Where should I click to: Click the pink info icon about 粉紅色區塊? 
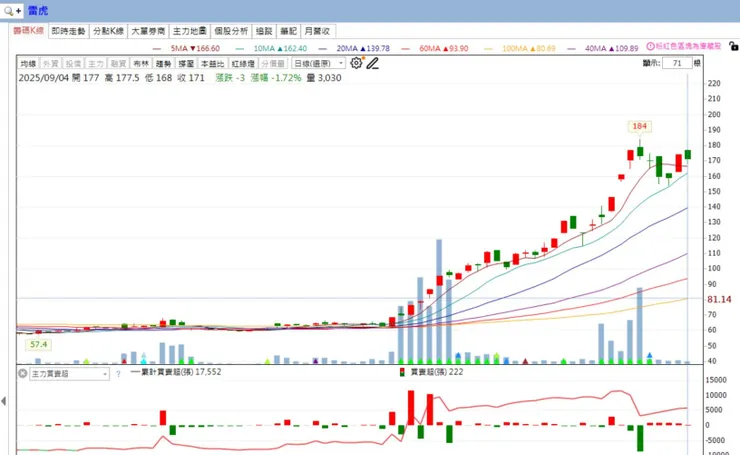click(x=650, y=46)
